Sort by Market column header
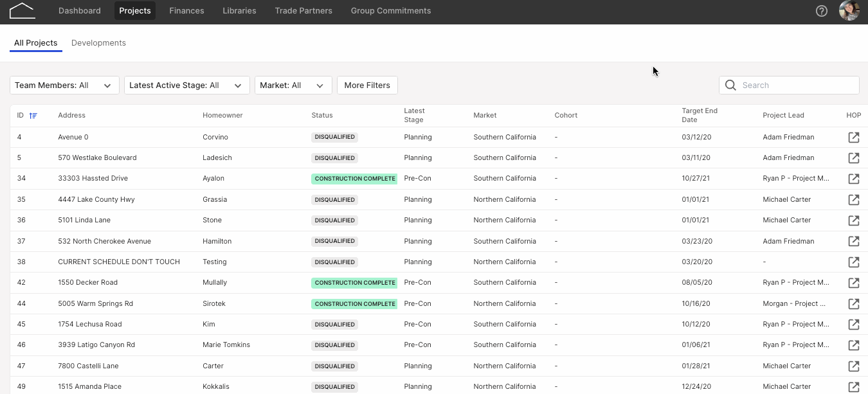 coord(485,116)
